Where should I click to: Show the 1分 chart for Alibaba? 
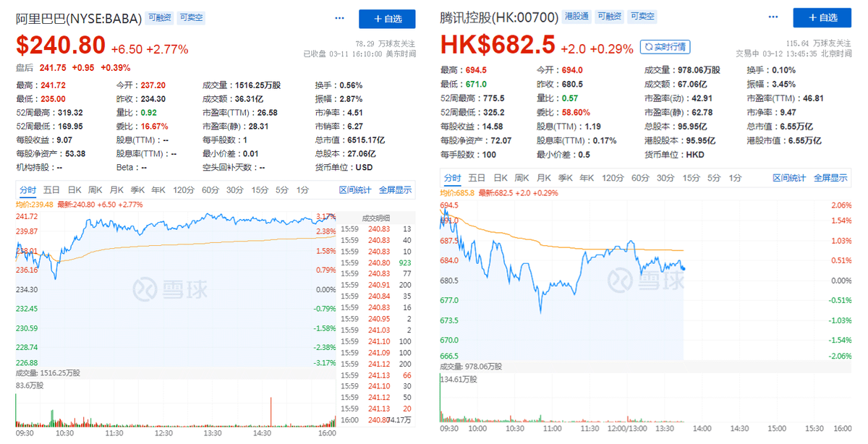coord(302,190)
